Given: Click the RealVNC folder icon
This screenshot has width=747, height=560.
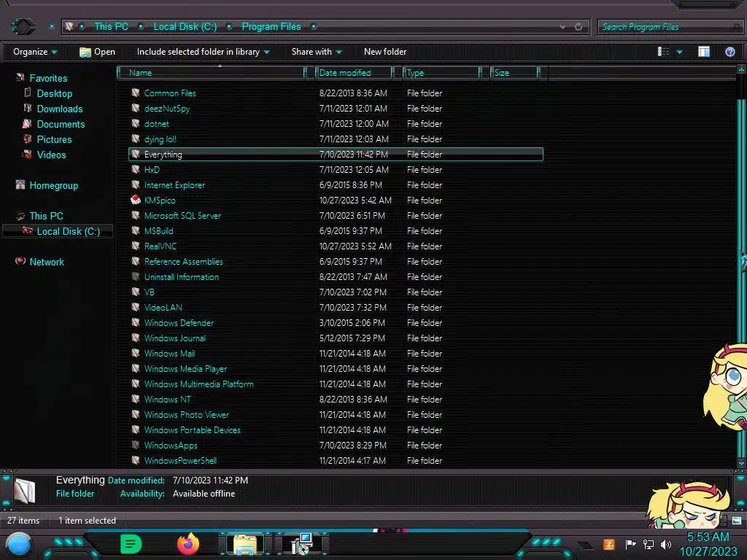Looking at the screenshot, I should 135,246.
